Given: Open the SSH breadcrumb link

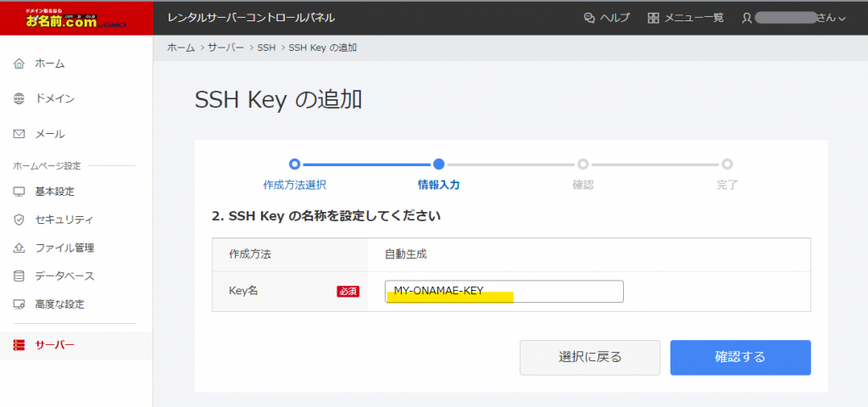Looking at the screenshot, I should (x=267, y=47).
